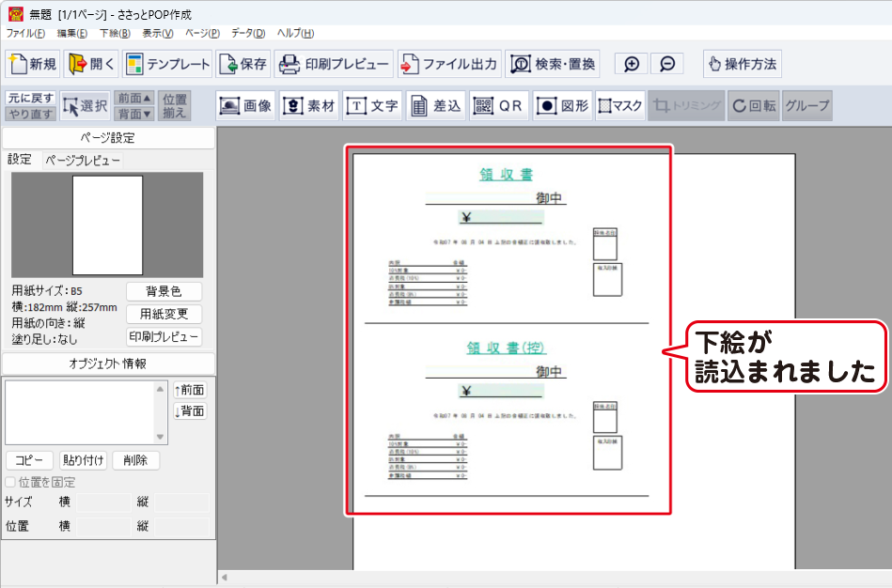The image size is (892, 588).
Task: Zoom out with the minus magnifier
Action: 666,64
